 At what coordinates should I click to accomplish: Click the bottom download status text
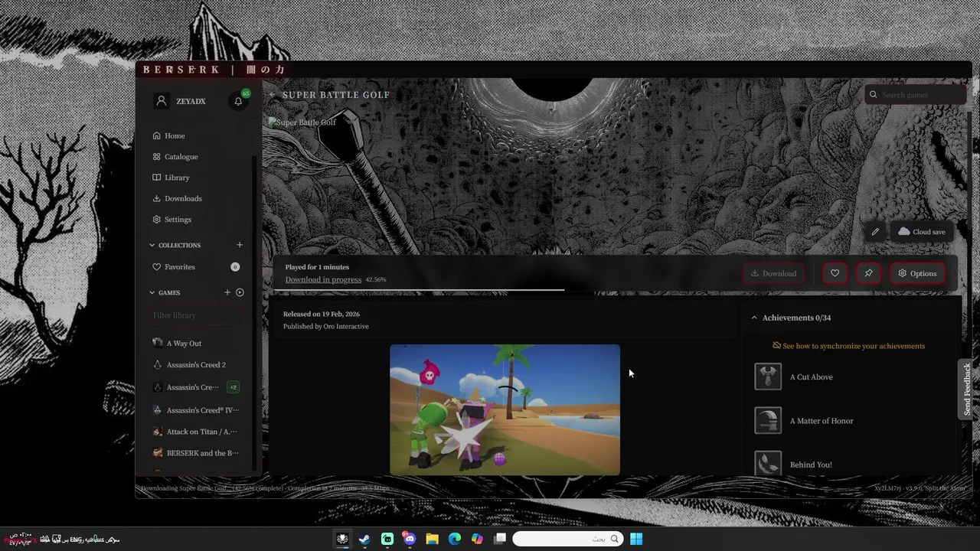(x=265, y=488)
